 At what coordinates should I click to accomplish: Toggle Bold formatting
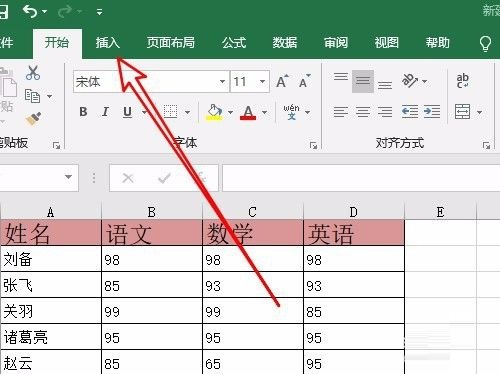pos(83,112)
